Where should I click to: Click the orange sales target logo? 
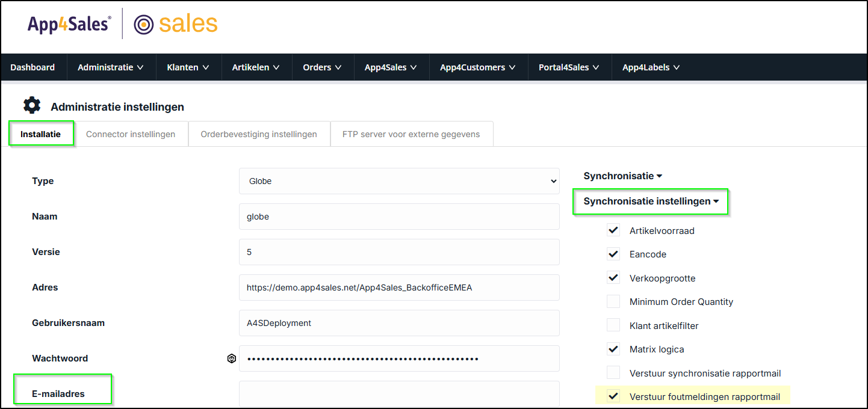point(176,24)
